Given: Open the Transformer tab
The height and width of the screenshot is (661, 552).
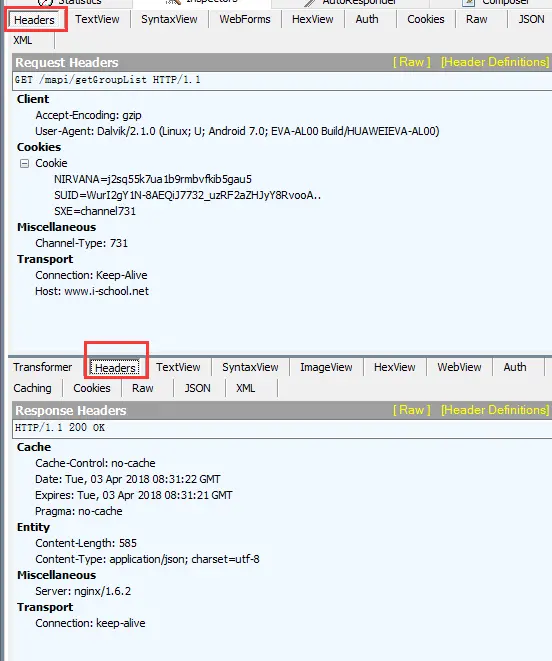Looking at the screenshot, I should [x=43, y=367].
